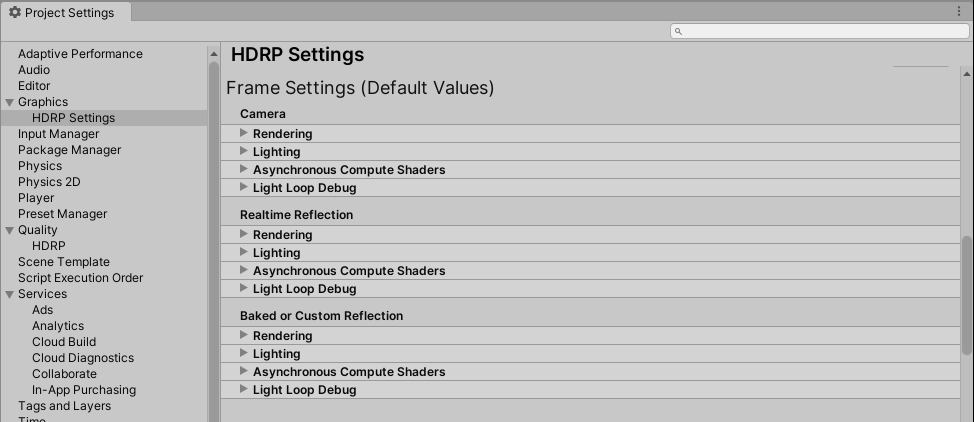Open Player settings

coord(36,198)
